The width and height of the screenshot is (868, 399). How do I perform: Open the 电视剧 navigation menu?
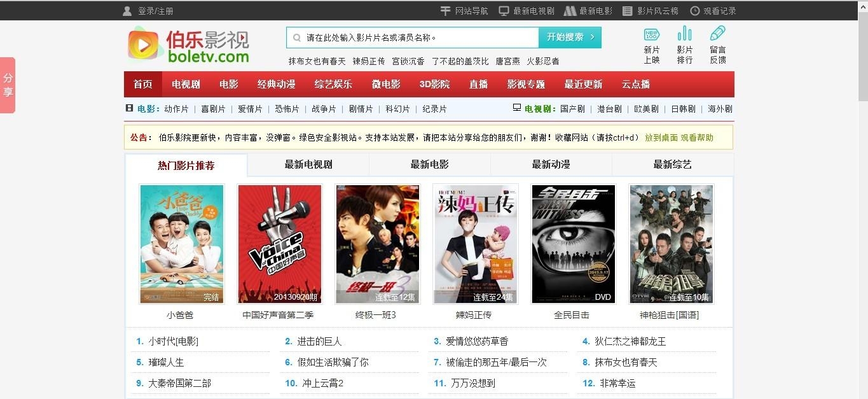click(x=186, y=84)
